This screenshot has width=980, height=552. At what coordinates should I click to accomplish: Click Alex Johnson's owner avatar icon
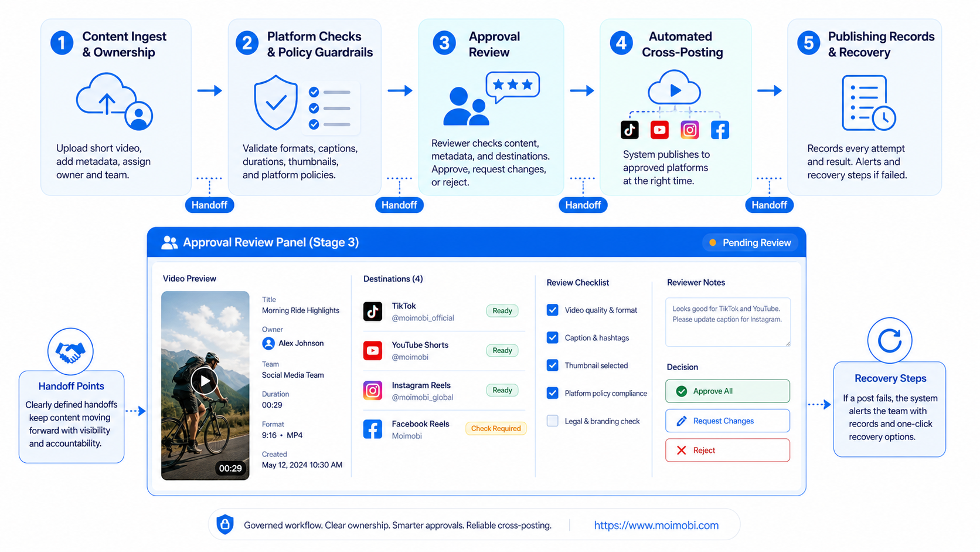[268, 343]
